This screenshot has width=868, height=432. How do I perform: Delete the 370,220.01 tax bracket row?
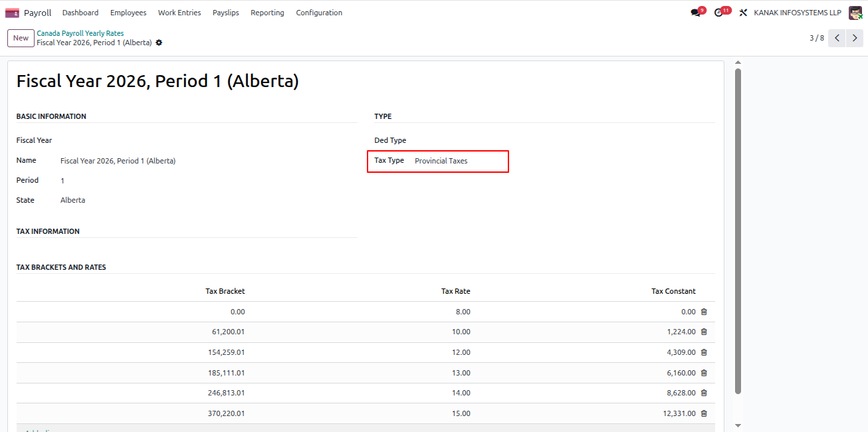pos(704,413)
